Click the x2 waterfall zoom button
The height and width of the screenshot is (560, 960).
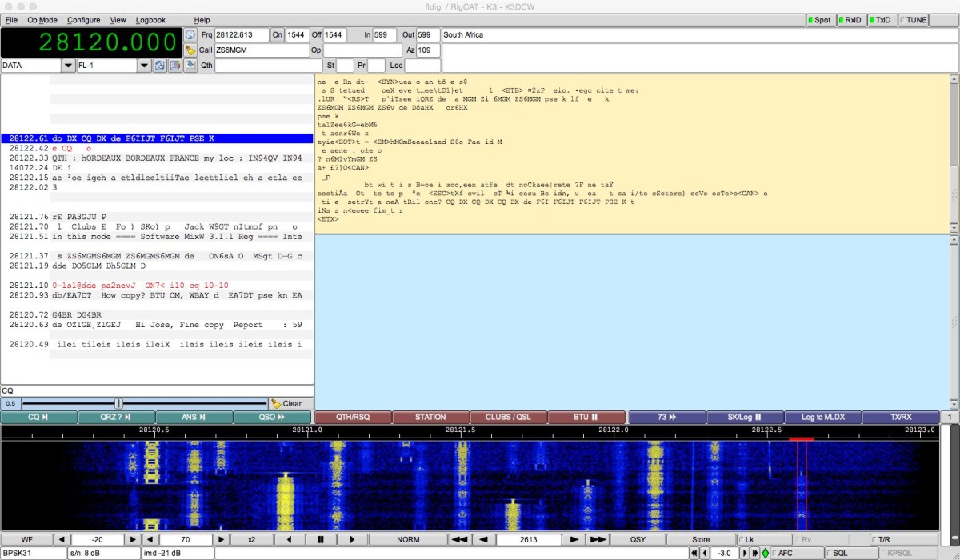pyautogui.click(x=252, y=539)
